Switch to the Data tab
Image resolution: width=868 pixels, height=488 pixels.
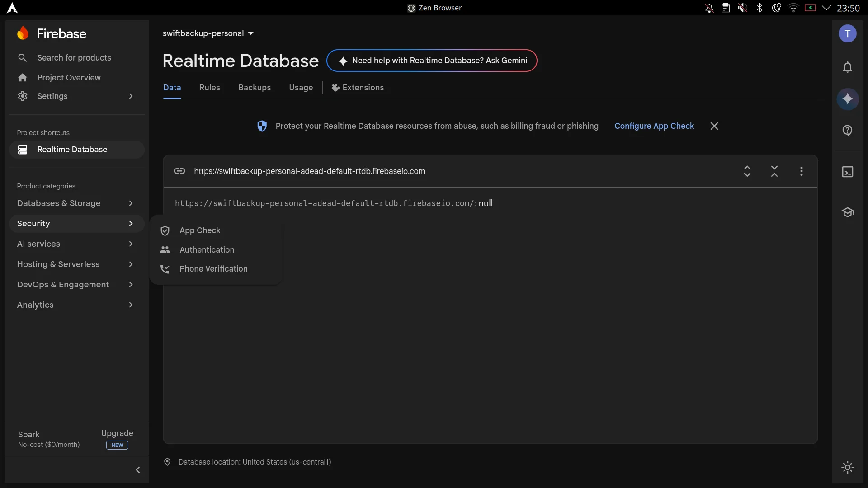click(172, 88)
